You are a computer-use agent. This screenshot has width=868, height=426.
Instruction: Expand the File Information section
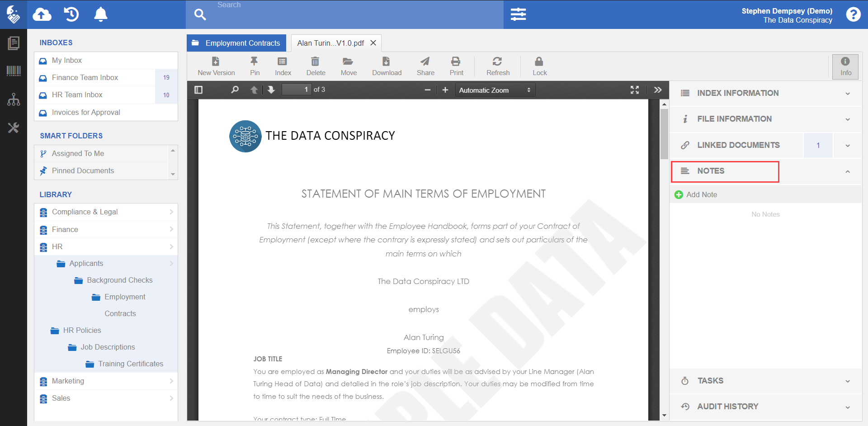pos(766,119)
